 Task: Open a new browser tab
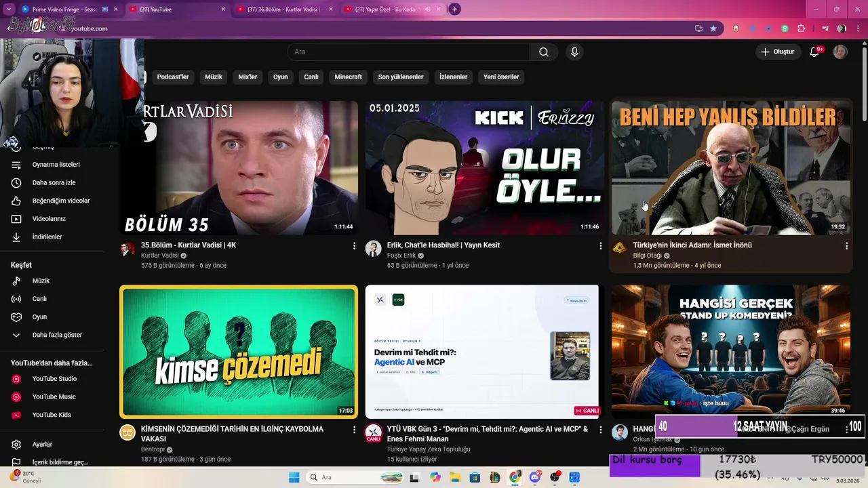coord(455,9)
